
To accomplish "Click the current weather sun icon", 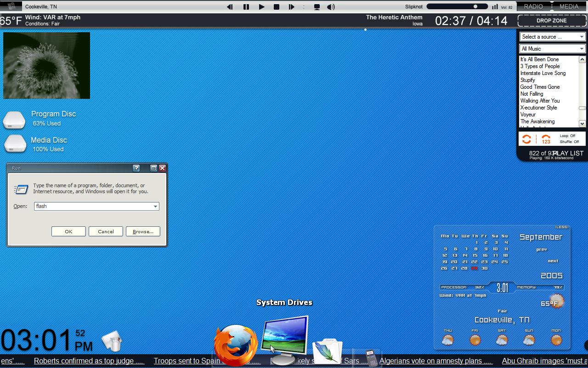I will [557, 301].
